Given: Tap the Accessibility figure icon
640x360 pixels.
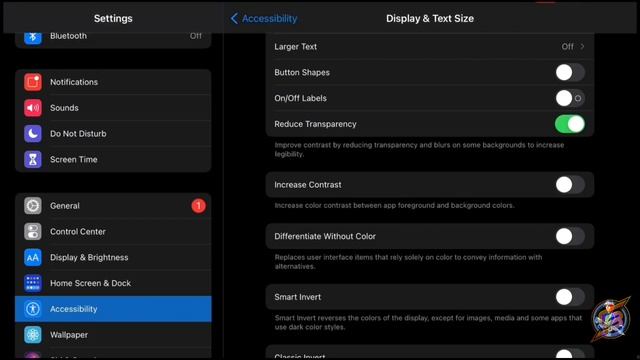Looking at the screenshot, I should click(33, 309).
